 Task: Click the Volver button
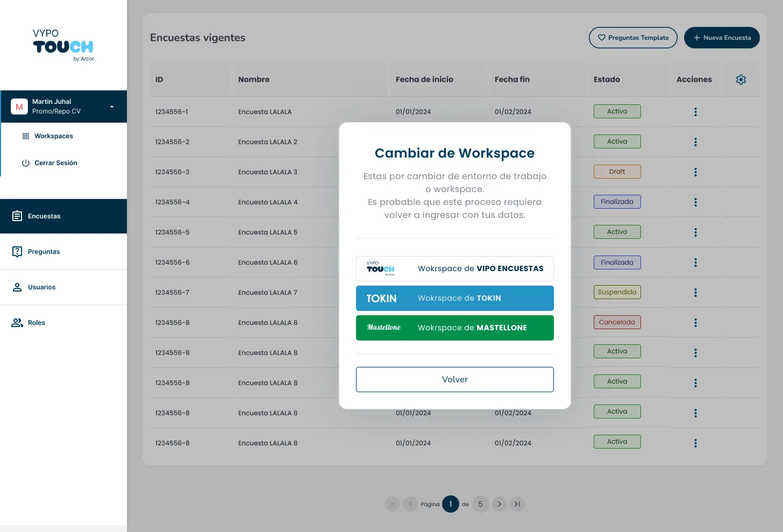455,379
